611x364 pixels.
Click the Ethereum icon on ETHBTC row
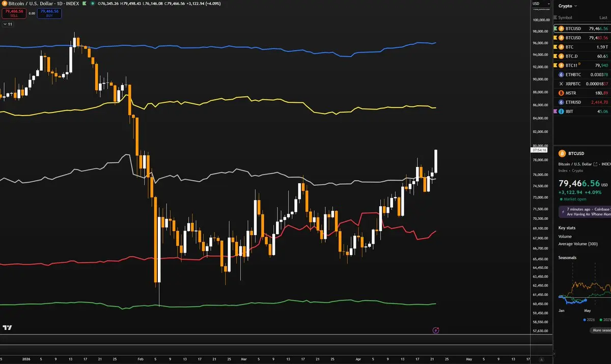click(x=561, y=74)
